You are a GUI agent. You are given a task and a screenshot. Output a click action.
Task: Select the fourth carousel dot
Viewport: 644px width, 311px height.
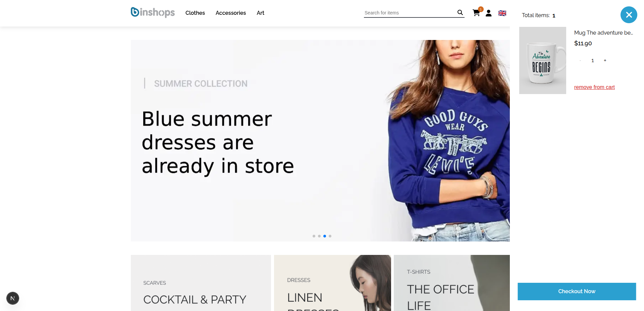330,236
